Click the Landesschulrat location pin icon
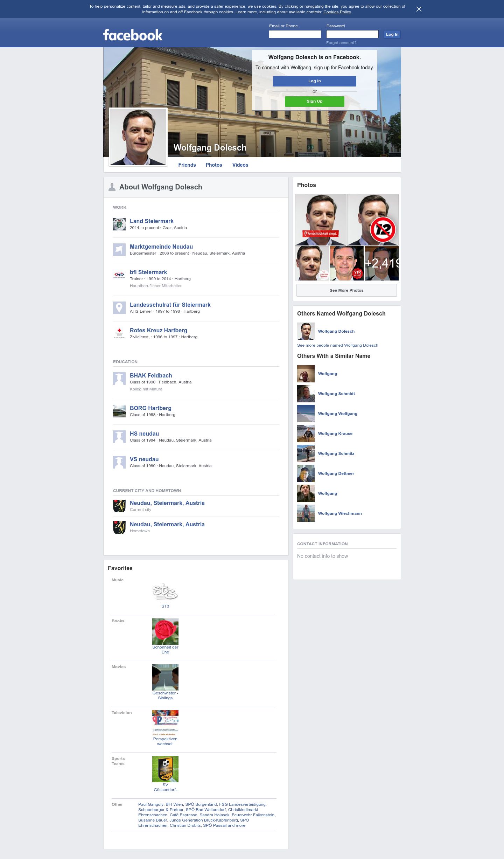The image size is (504, 859). click(x=119, y=308)
